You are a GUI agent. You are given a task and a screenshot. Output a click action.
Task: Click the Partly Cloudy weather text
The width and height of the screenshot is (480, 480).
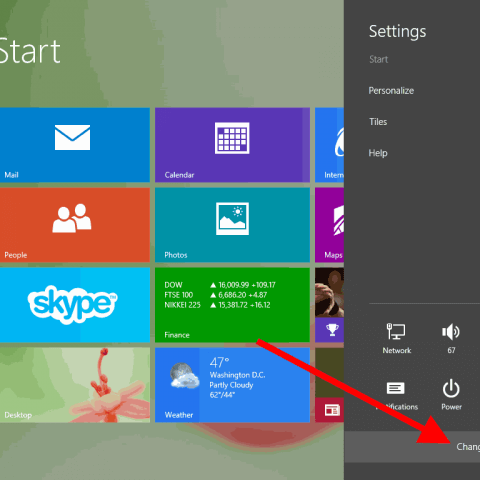(231, 385)
